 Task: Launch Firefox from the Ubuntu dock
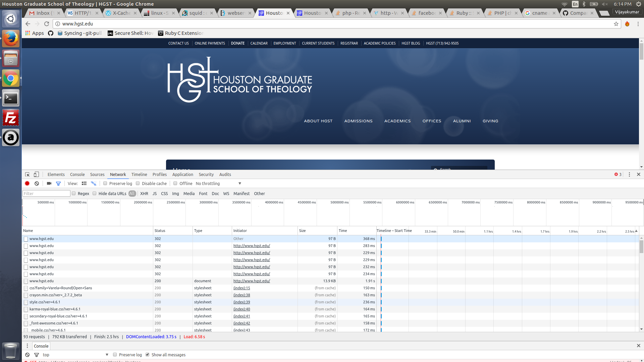(11, 39)
